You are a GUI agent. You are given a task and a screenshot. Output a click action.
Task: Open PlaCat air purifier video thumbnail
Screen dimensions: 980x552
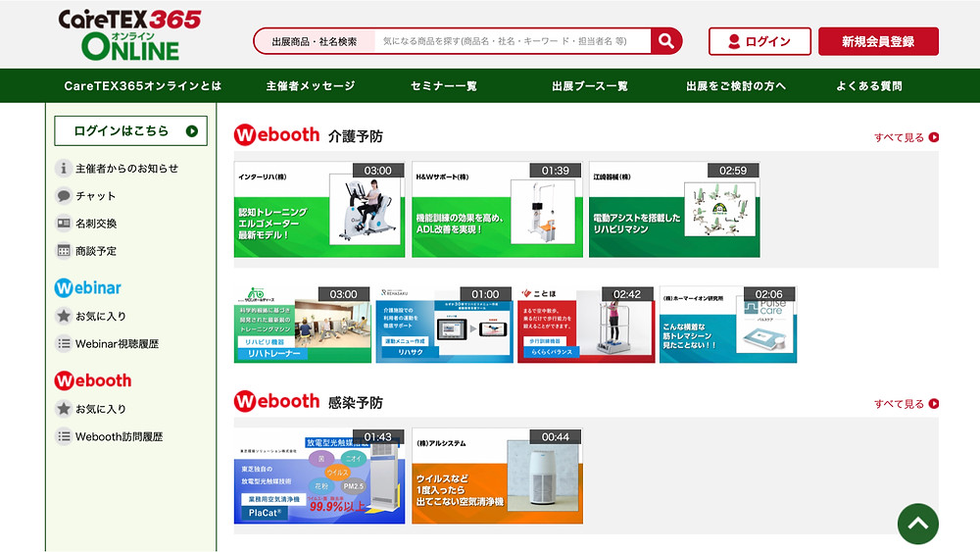coord(319,476)
